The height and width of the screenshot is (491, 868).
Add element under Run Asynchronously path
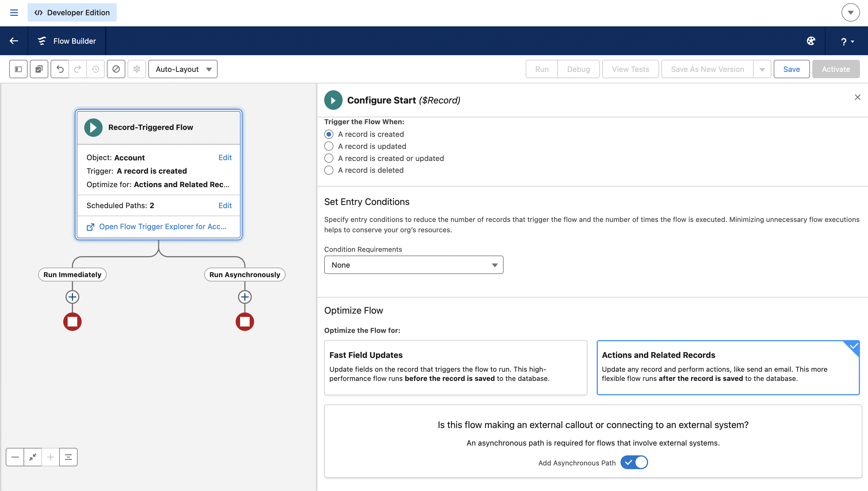pos(245,297)
